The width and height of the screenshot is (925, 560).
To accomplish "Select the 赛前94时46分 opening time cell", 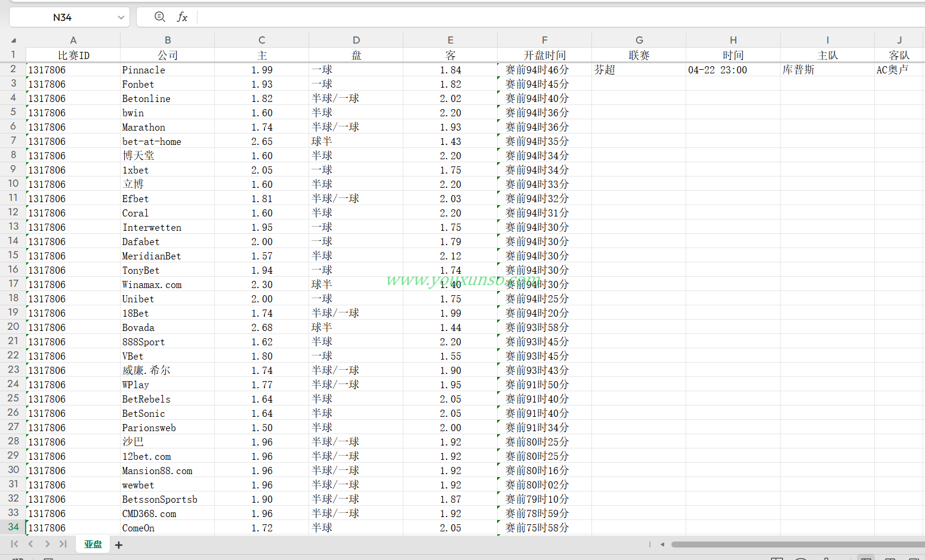I will point(545,70).
